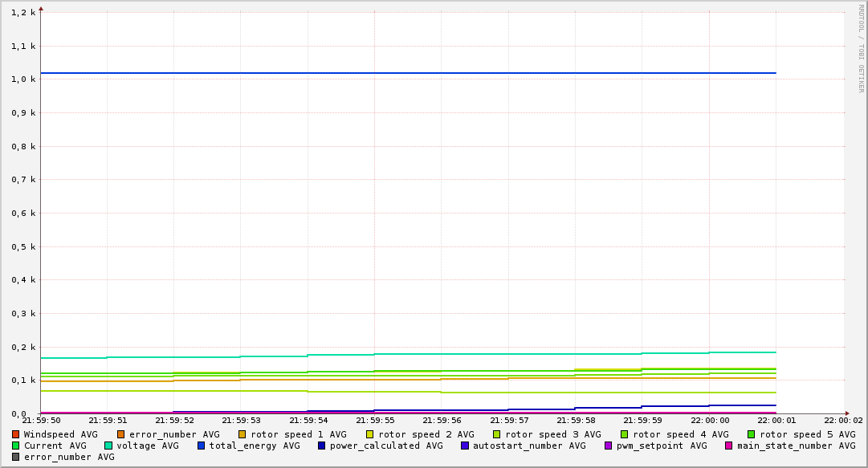Click the teal voltage AVG legend swatch

(108, 446)
